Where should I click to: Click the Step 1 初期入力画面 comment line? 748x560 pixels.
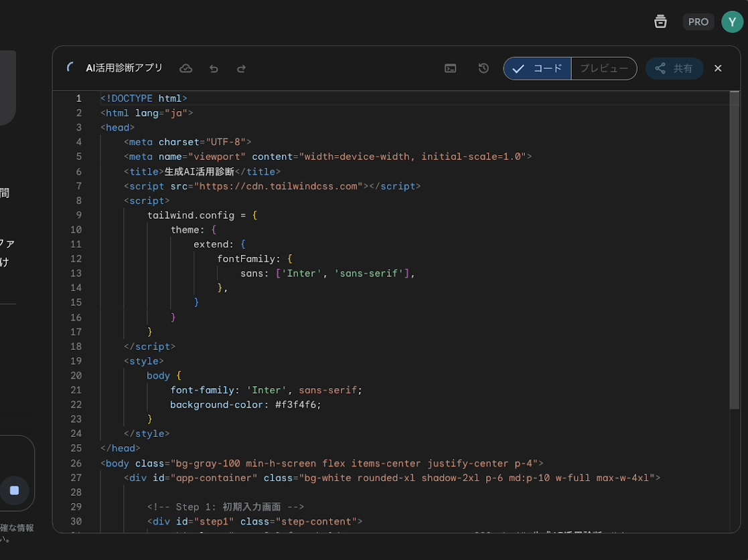pos(226,506)
